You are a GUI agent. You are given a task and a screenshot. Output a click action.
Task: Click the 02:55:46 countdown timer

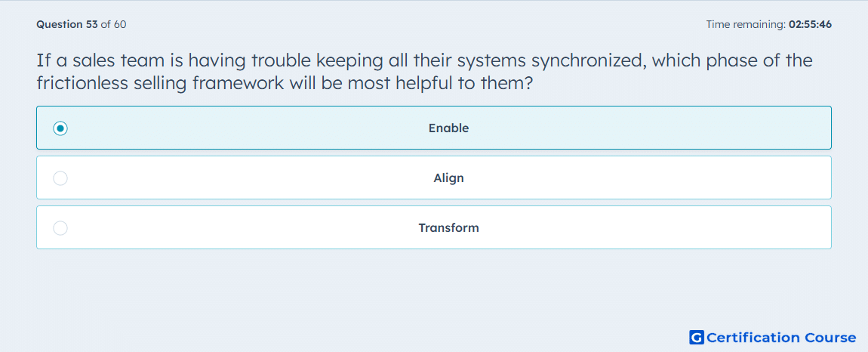(x=810, y=24)
